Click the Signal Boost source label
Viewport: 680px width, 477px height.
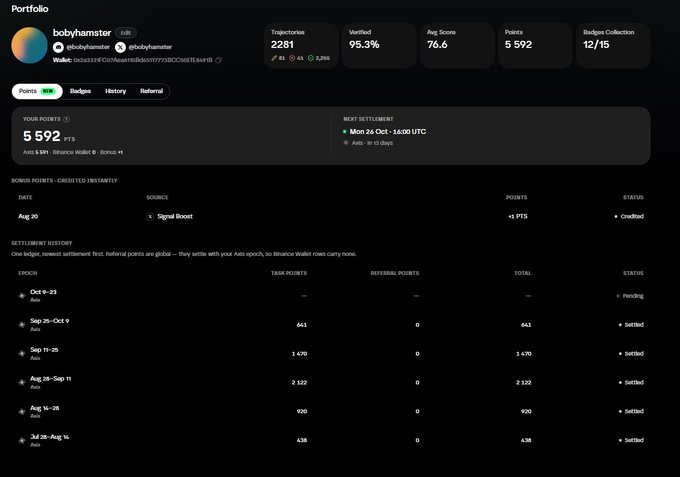click(175, 216)
